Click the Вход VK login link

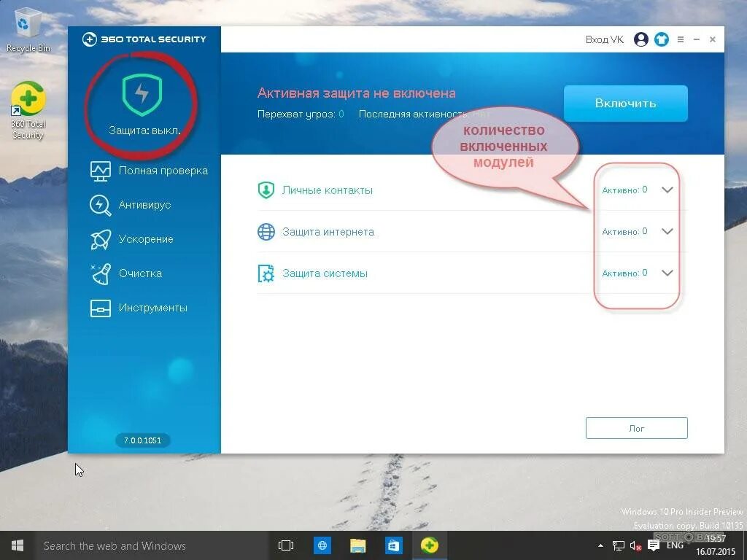tap(605, 39)
